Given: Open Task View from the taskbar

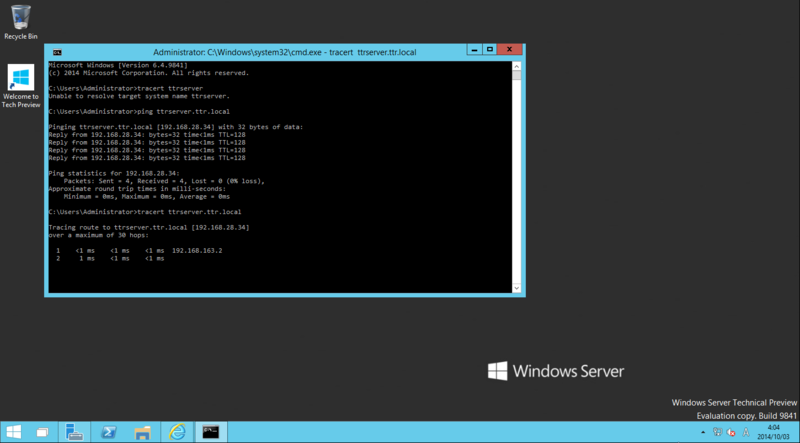Looking at the screenshot, I should tap(43, 432).
